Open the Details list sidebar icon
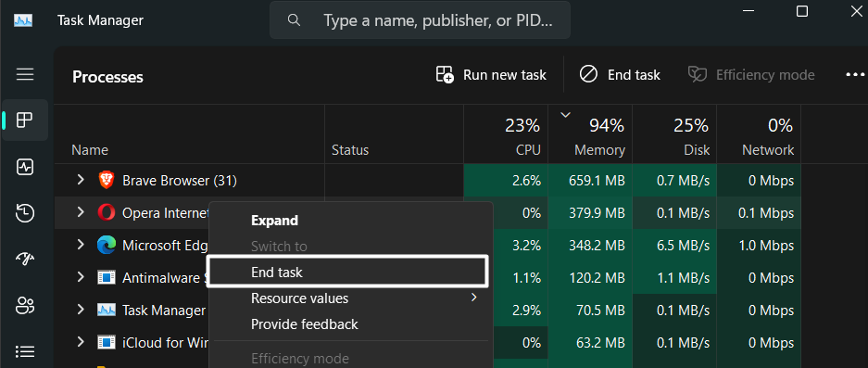 click(x=25, y=351)
